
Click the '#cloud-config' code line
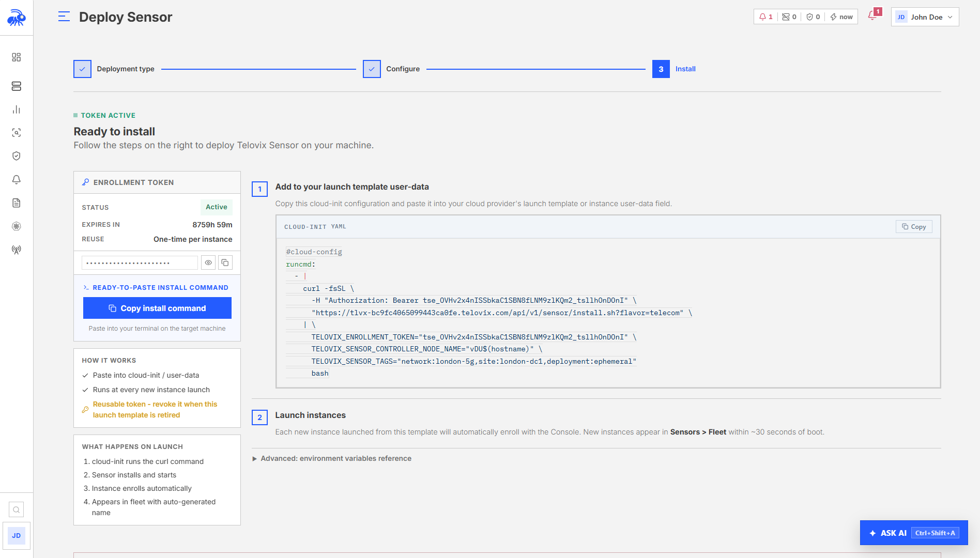(x=314, y=252)
